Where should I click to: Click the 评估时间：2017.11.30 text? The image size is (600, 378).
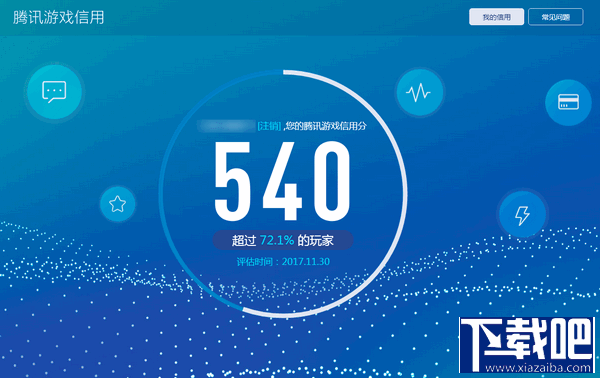tap(283, 262)
